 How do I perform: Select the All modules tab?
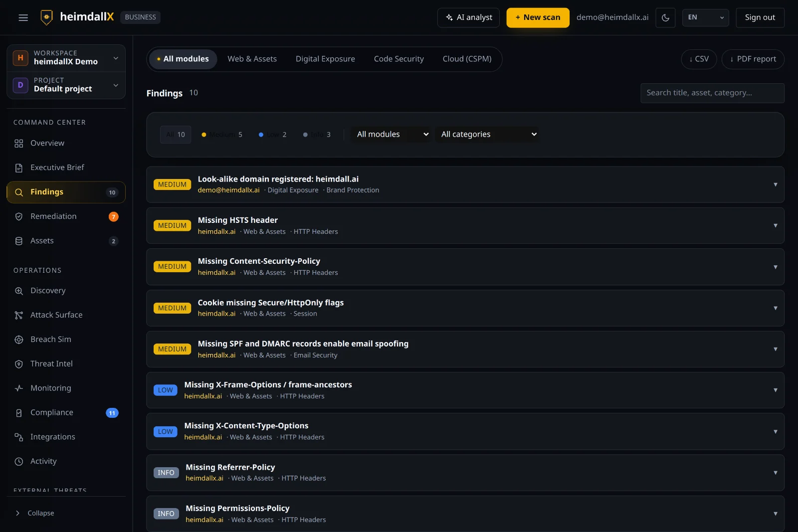pos(183,59)
